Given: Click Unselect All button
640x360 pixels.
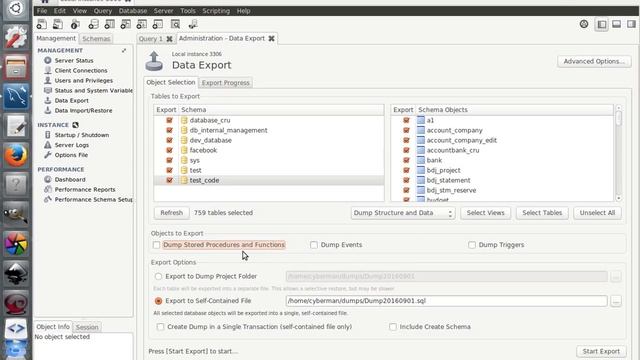Looking at the screenshot, I should [x=597, y=213].
